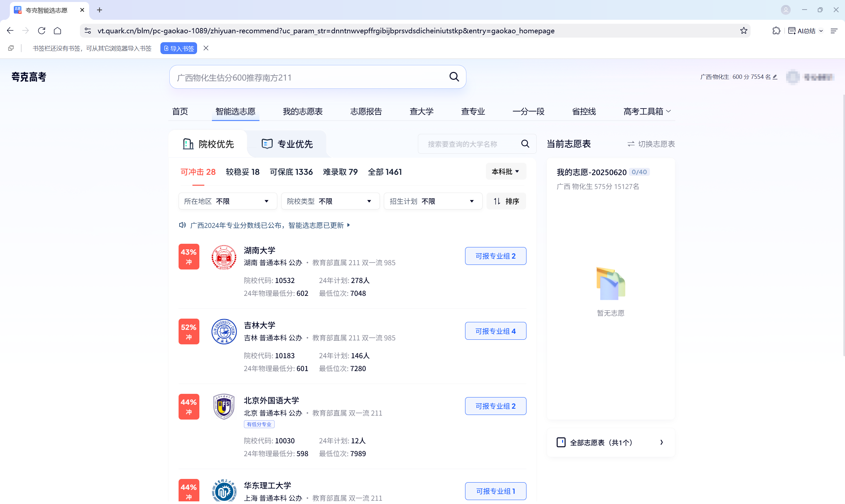Click the announcement speaker icon for 广西2024 notice
The height and width of the screenshot is (504, 845).
[182, 225]
